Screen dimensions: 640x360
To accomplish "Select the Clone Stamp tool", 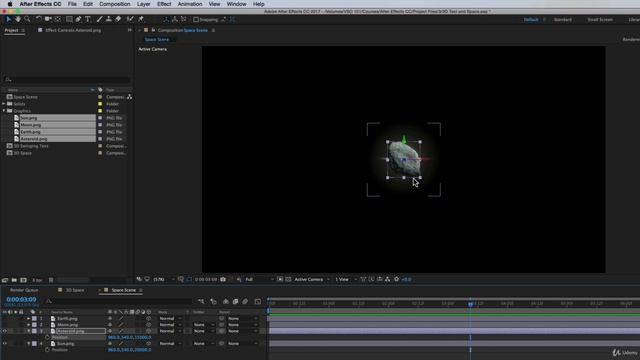I will point(109,19).
